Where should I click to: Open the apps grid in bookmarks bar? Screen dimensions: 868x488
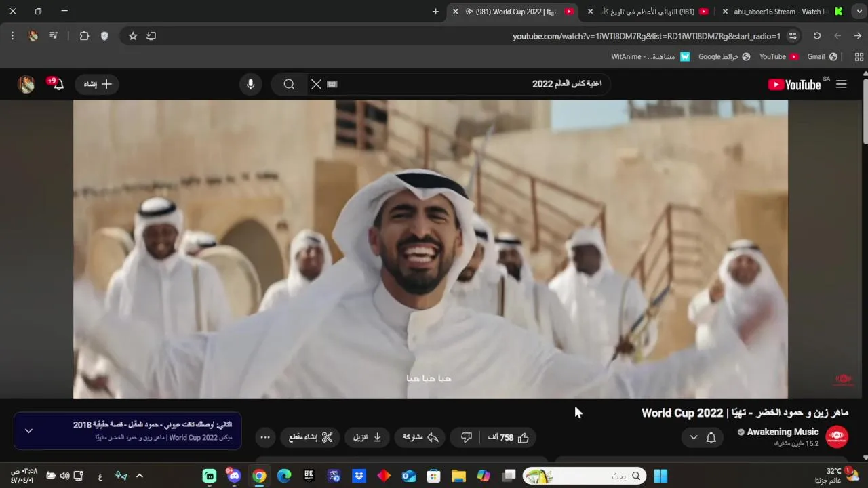[859, 57]
